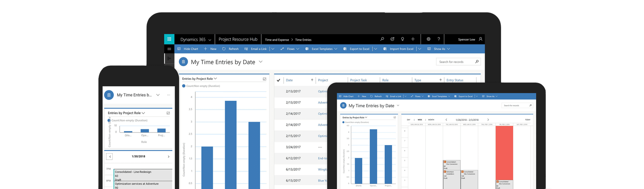Open the Import from Excel split dropdown
This screenshot has height=189, width=644.
pyautogui.click(x=419, y=49)
